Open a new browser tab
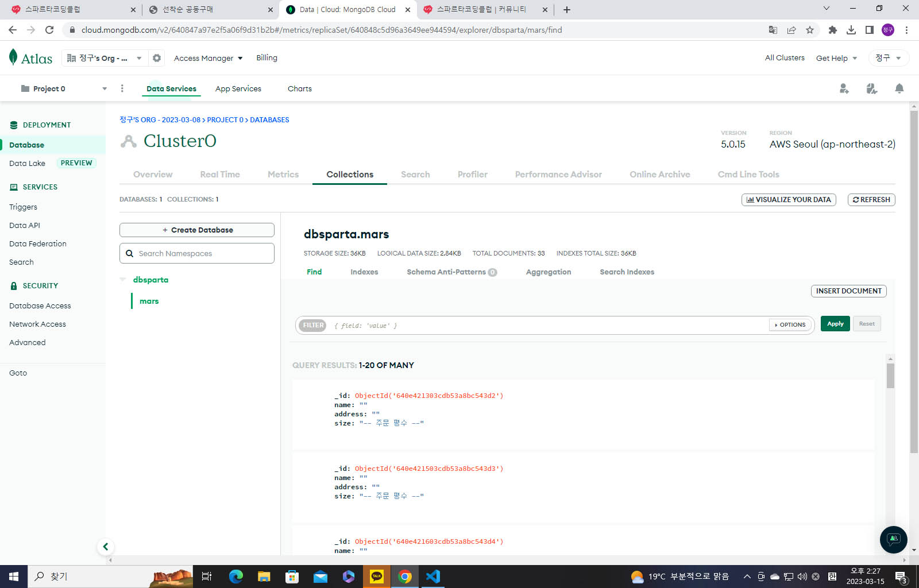The width and height of the screenshot is (919, 588). [x=567, y=9]
